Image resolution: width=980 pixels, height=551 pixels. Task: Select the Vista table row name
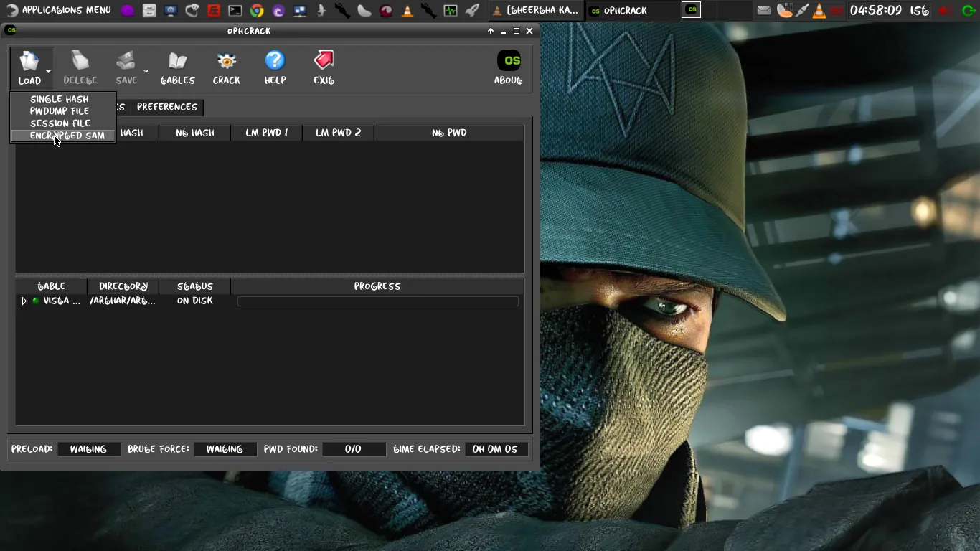tap(62, 301)
